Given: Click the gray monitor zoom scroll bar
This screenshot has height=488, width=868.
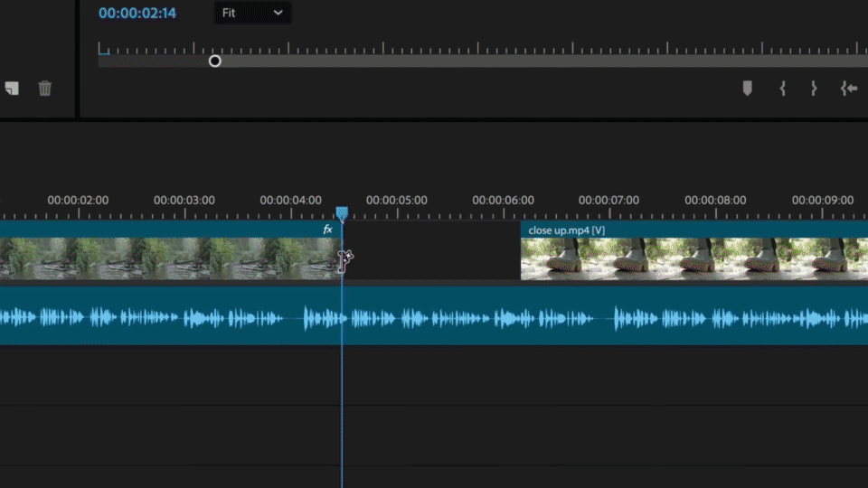Looking at the screenshot, I should coord(542,61).
